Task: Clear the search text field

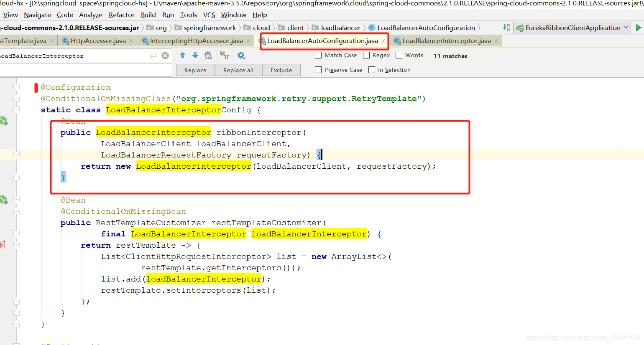Action: coord(165,56)
